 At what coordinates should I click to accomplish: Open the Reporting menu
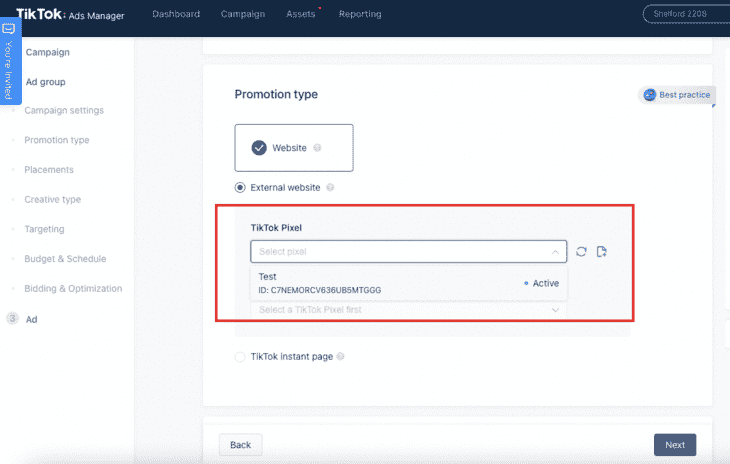click(360, 14)
